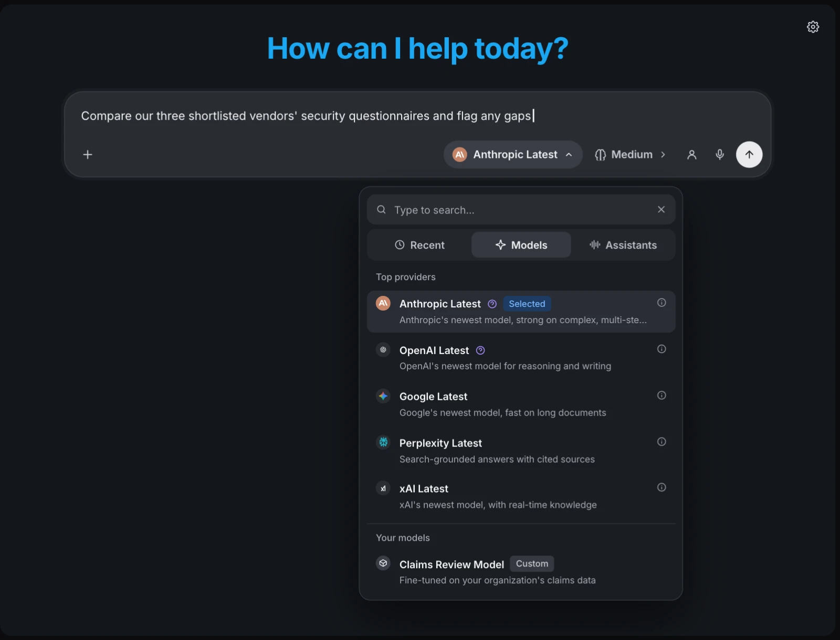Screen dimensions: 840x640
Task: Click the plus attachment icon
Action: point(88,154)
